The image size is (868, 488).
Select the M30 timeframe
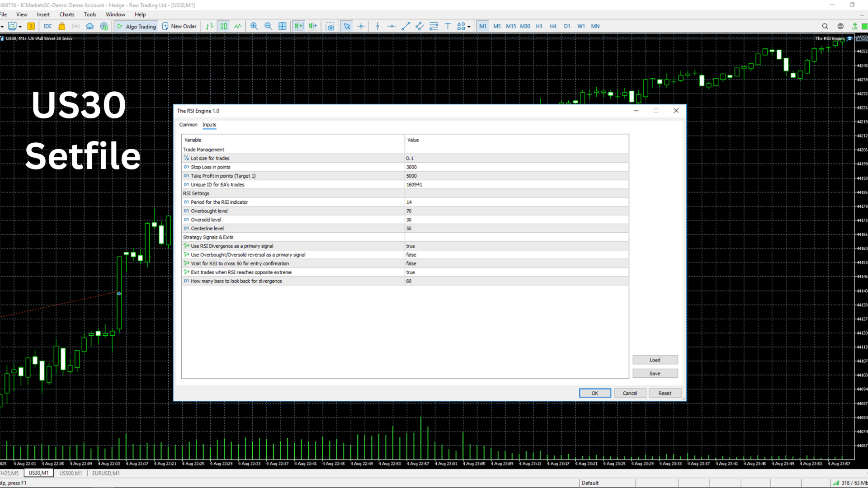coord(525,26)
